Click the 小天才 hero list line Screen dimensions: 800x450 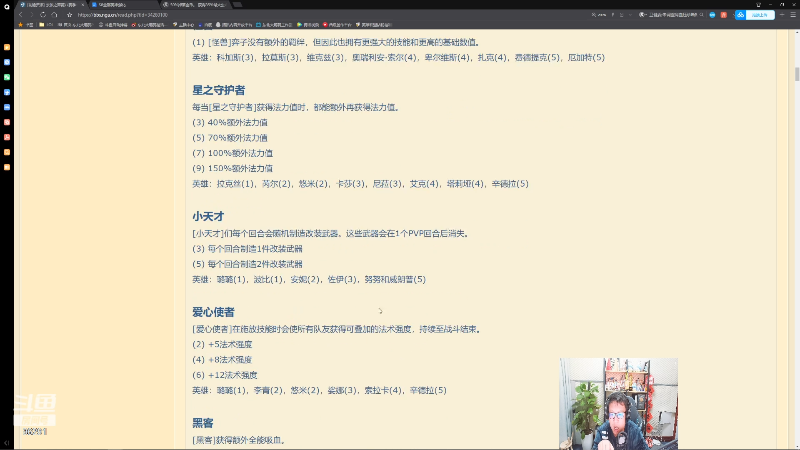point(309,279)
